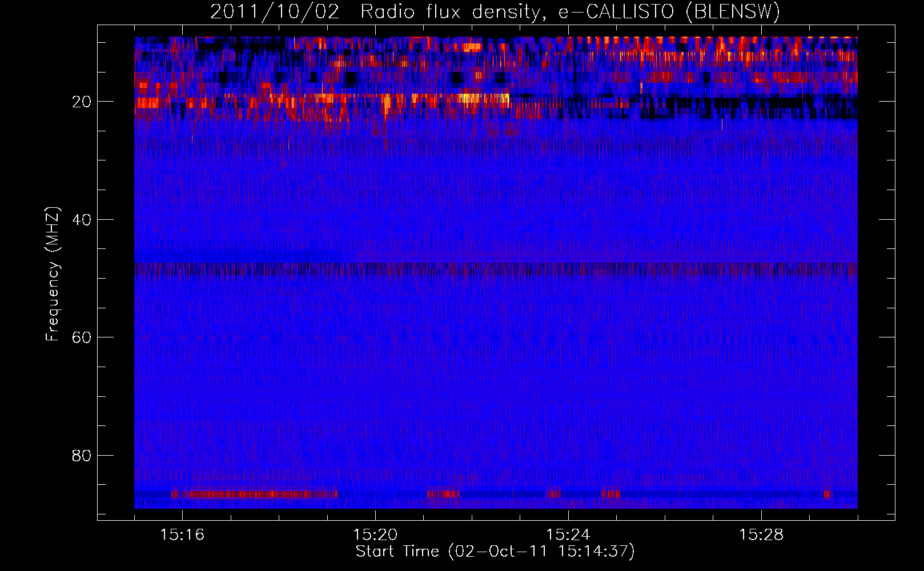This screenshot has height=571, width=924.
Task: Click the 15:28 time axis label
Action: click(x=761, y=535)
